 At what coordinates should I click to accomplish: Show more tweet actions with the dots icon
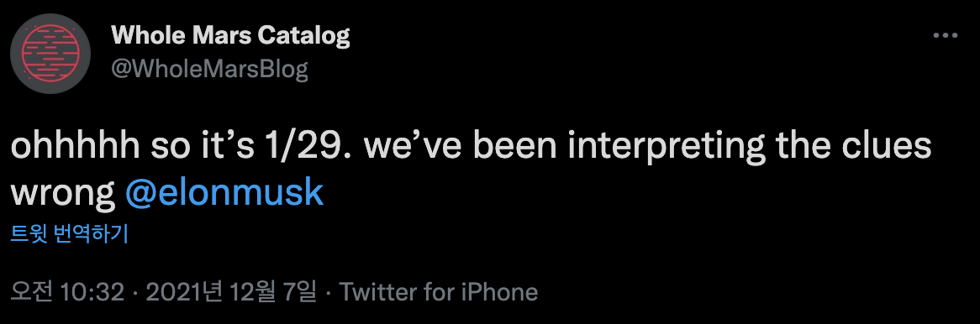tap(945, 36)
